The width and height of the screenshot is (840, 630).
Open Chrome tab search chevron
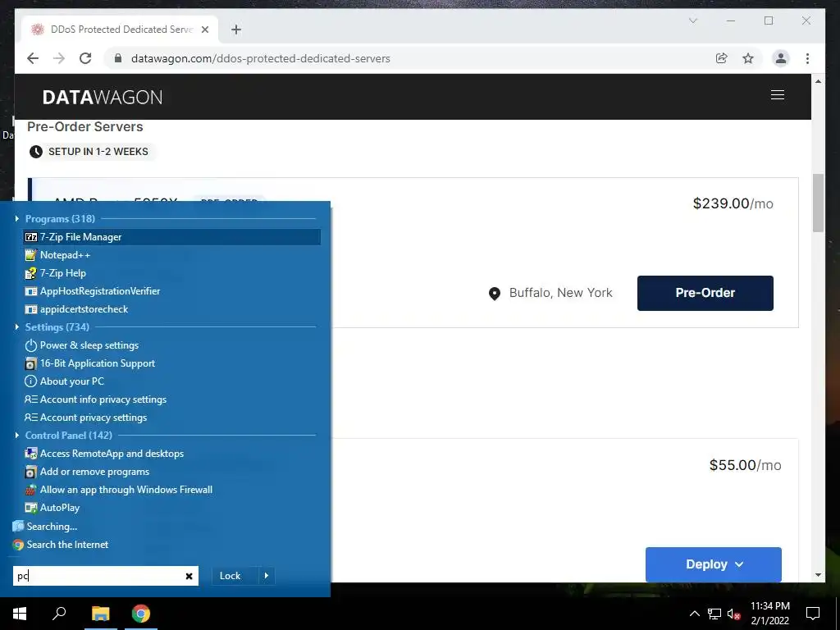(692, 21)
